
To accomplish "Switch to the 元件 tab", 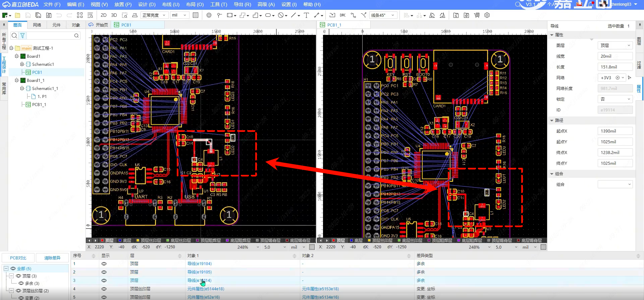I will [x=56, y=25].
